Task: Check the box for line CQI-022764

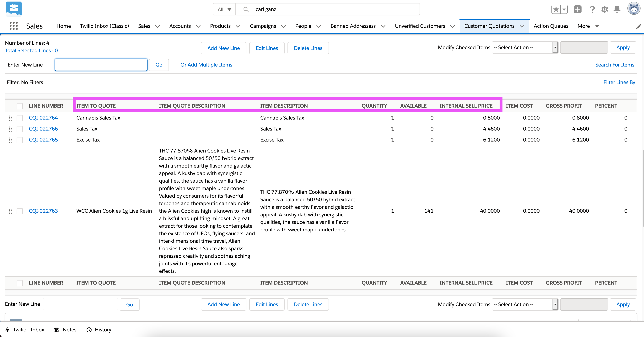Action: point(19,118)
